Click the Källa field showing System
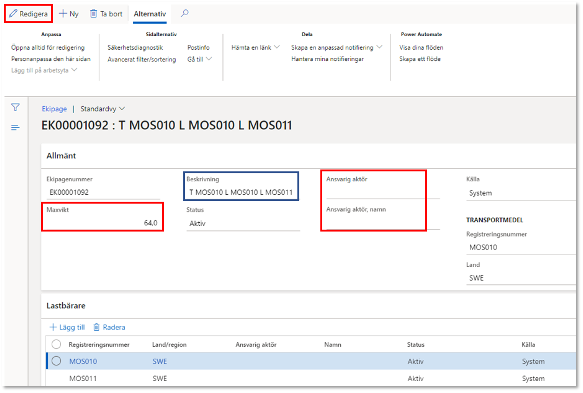The image size is (583, 393). pyautogui.click(x=521, y=193)
